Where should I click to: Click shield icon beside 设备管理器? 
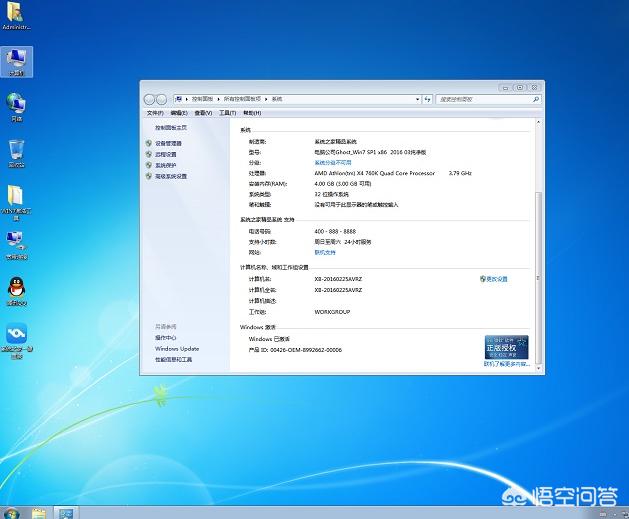pos(149,143)
